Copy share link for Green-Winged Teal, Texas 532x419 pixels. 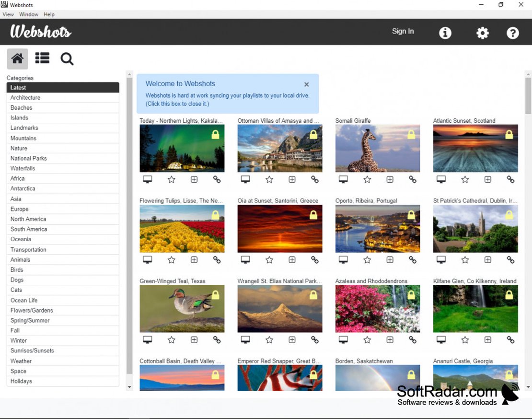217,339
